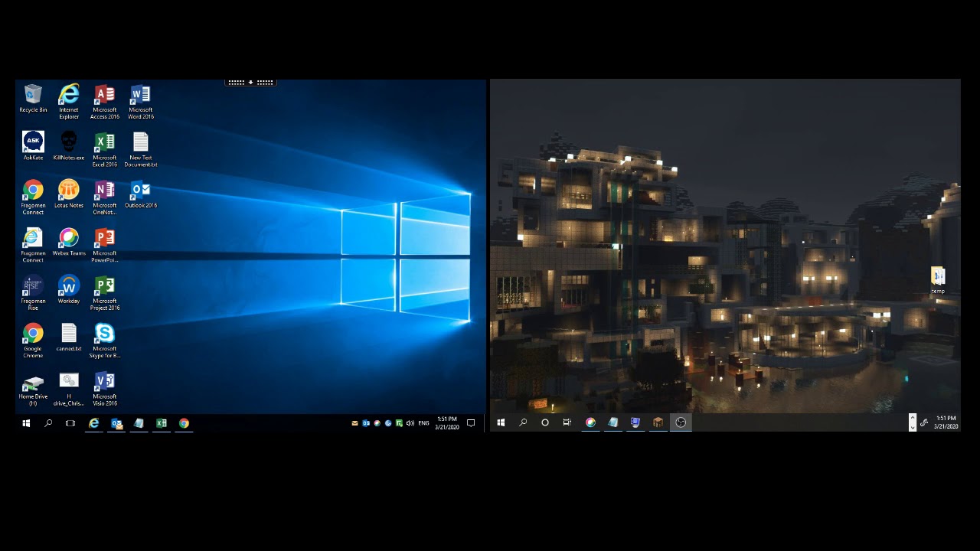Open remote desktop app on right taskbar
The height and width of the screenshot is (551, 980).
[635, 422]
